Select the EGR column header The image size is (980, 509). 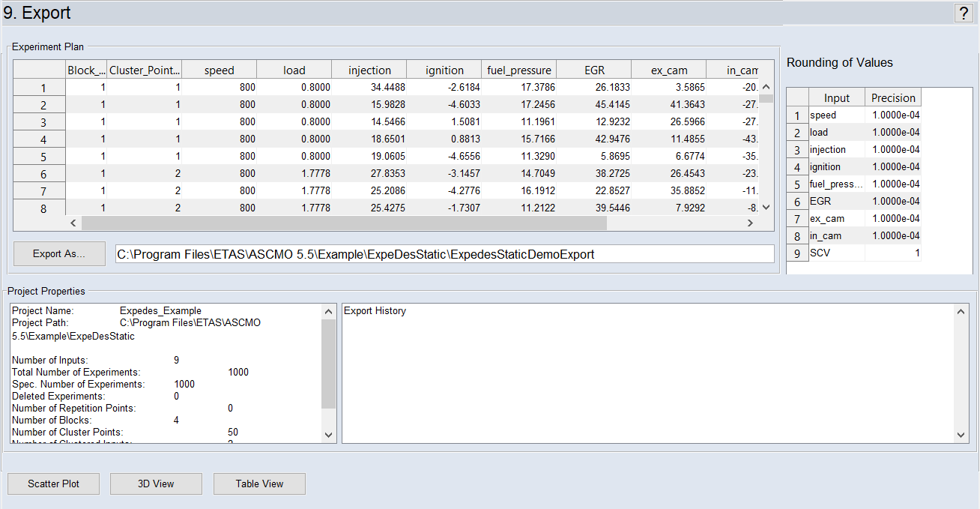tap(593, 70)
